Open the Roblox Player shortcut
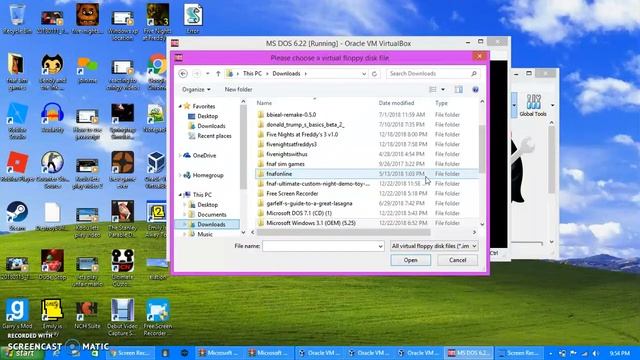640x360 pixels. click(x=17, y=167)
